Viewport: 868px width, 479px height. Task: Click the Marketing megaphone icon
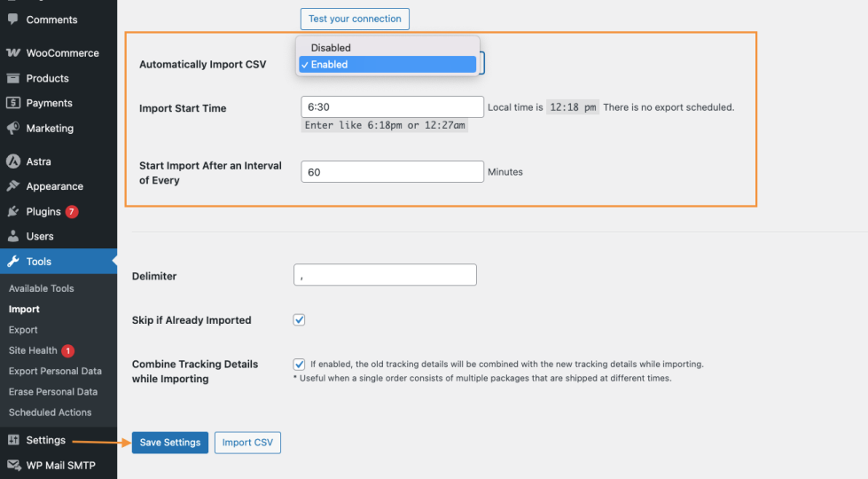click(13, 129)
